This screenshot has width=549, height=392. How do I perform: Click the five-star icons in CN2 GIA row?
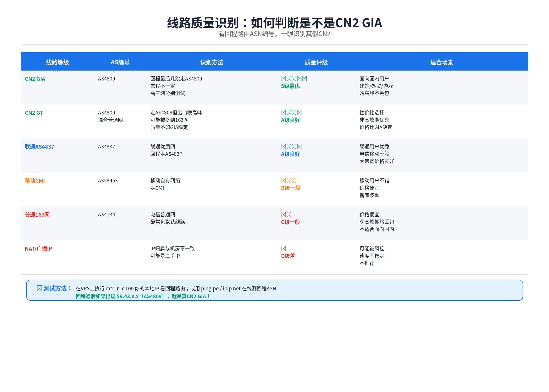tap(294, 79)
